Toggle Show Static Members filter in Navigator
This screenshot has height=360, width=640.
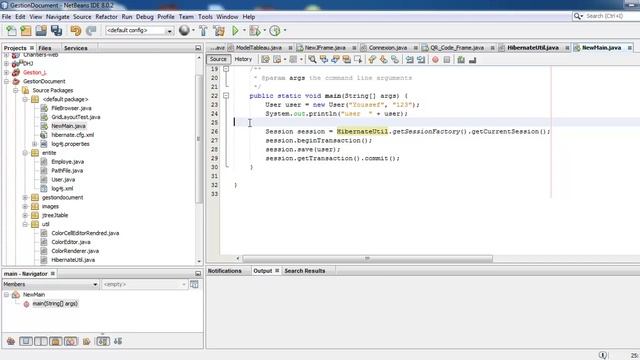coord(41,341)
